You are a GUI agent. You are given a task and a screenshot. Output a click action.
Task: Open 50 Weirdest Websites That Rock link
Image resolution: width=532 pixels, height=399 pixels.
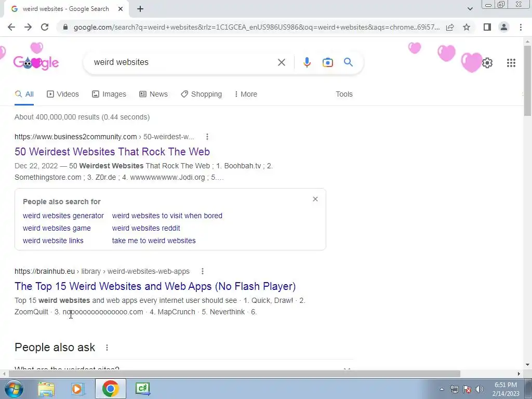click(x=112, y=152)
